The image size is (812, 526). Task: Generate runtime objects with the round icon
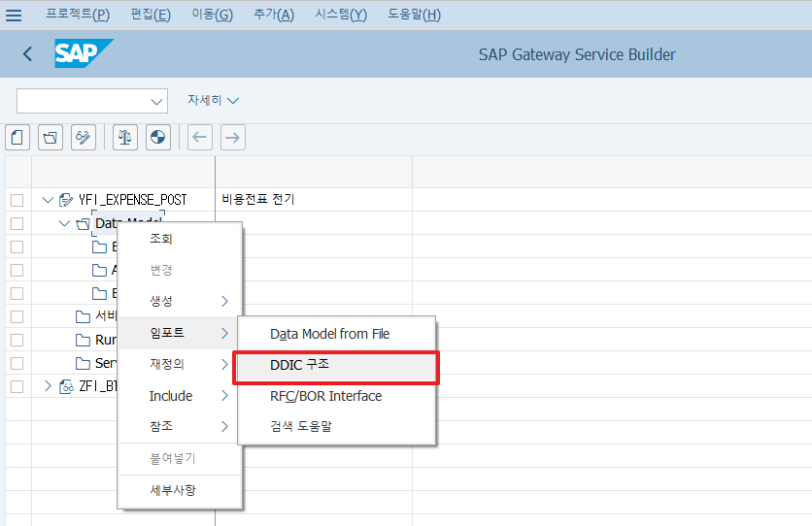tap(158, 138)
